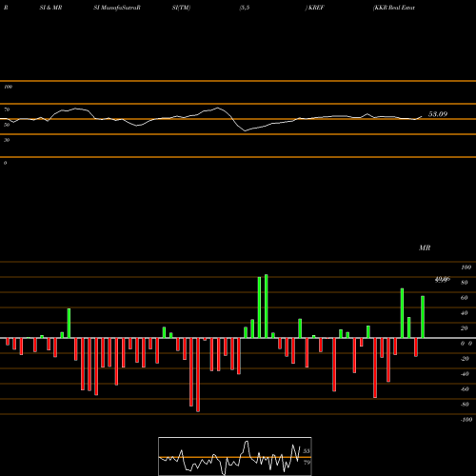476x476 pixels.
Task: Click the last green bar in MR histogram
Action: click(423, 317)
